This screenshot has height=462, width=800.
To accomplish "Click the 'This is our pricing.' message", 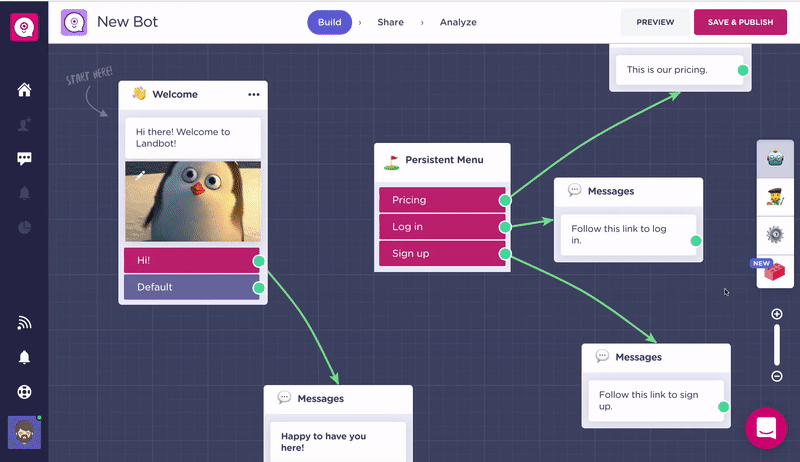I will click(679, 70).
